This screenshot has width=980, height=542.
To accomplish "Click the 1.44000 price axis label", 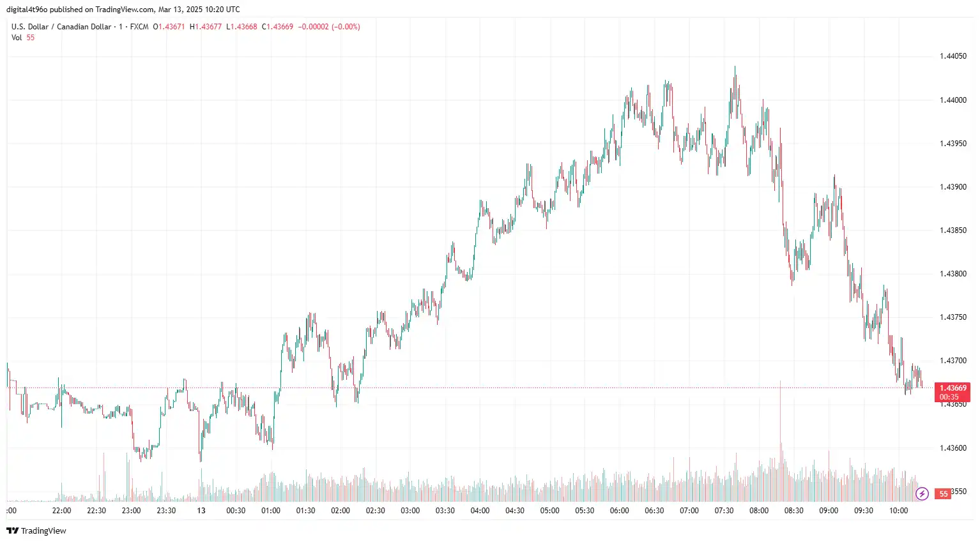I will pyautogui.click(x=953, y=100).
